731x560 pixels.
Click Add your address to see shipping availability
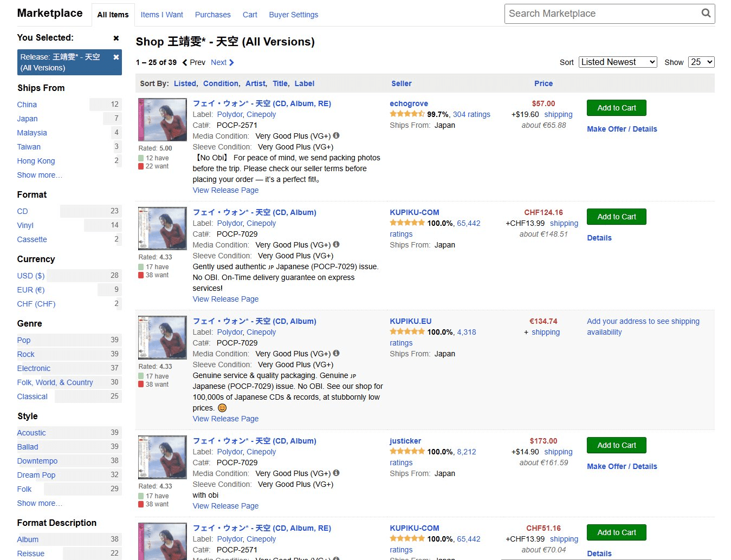643,327
